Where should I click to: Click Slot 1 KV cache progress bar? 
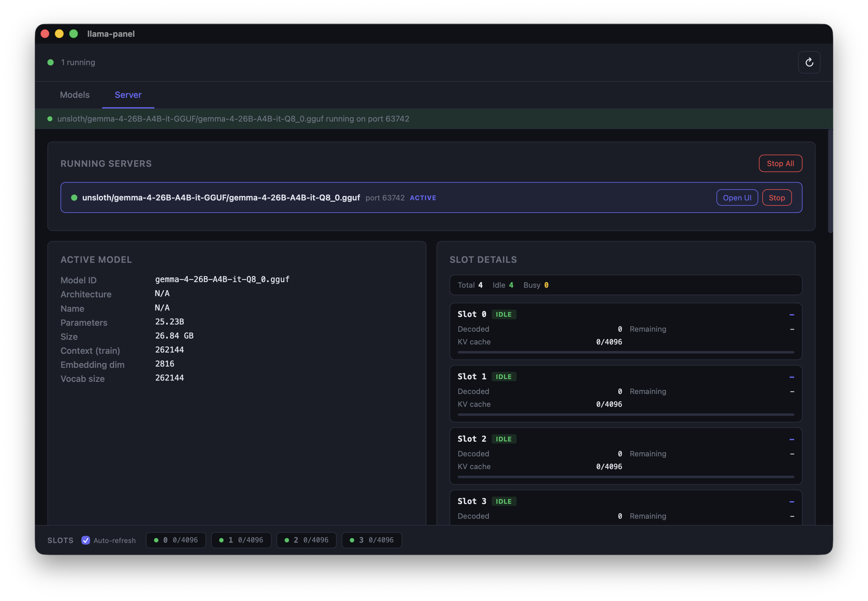pyautogui.click(x=625, y=414)
